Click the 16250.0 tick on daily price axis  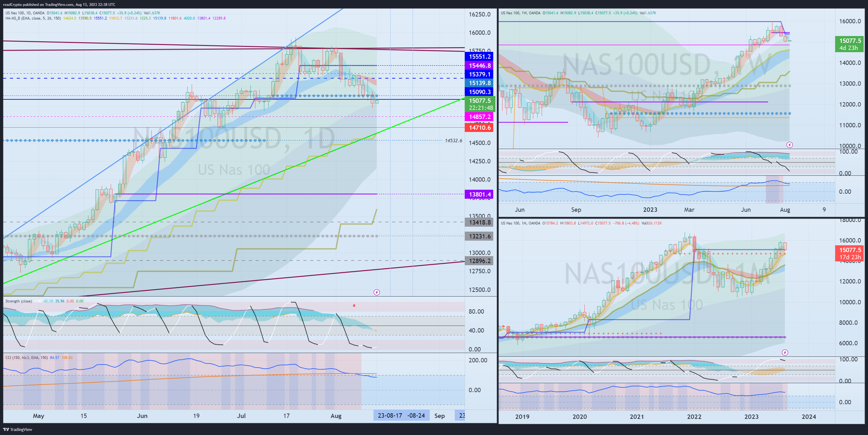click(x=480, y=15)
